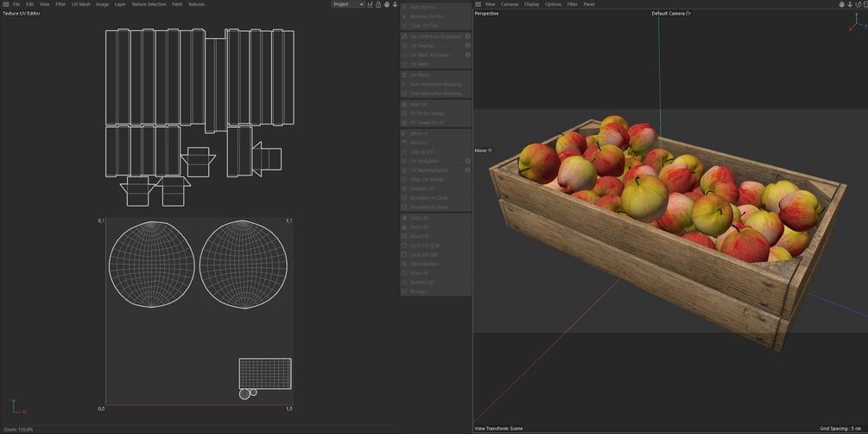Click the camera link icon beside Default Camera
Viewport: 868px width, 434px height.
pyautogui.click(x=688, y=13)
